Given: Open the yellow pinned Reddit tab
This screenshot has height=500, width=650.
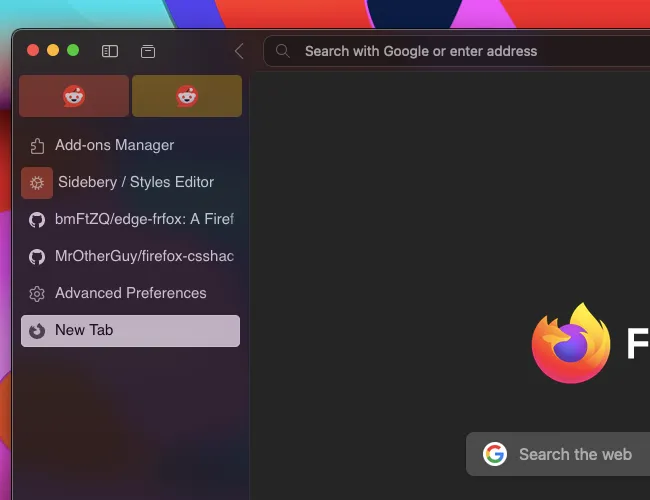Looking at the screenshot, I should click(187, 96).
